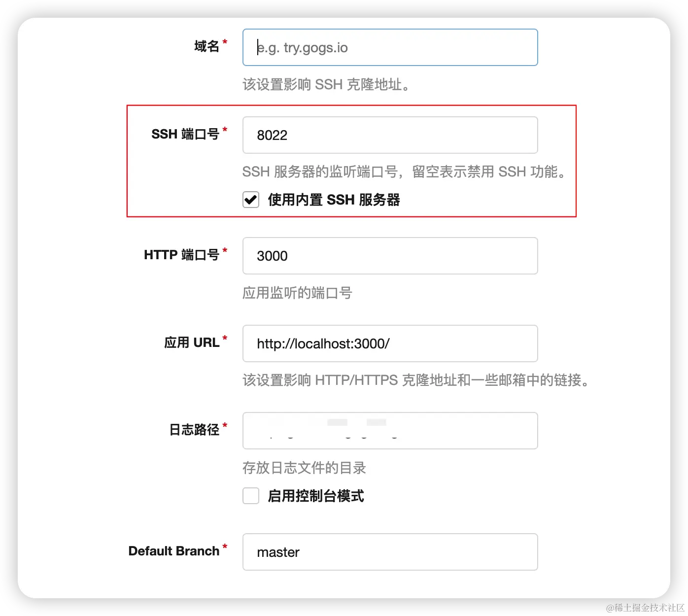This screenshot has width=688, height=616.
Task: Click the Default Branch label
Action: pos(173,551)
